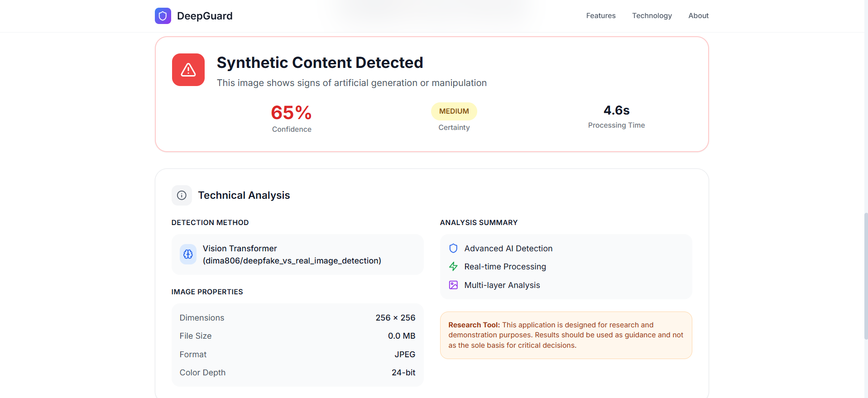Click the 4.6s processing time value

click(616, 110)
